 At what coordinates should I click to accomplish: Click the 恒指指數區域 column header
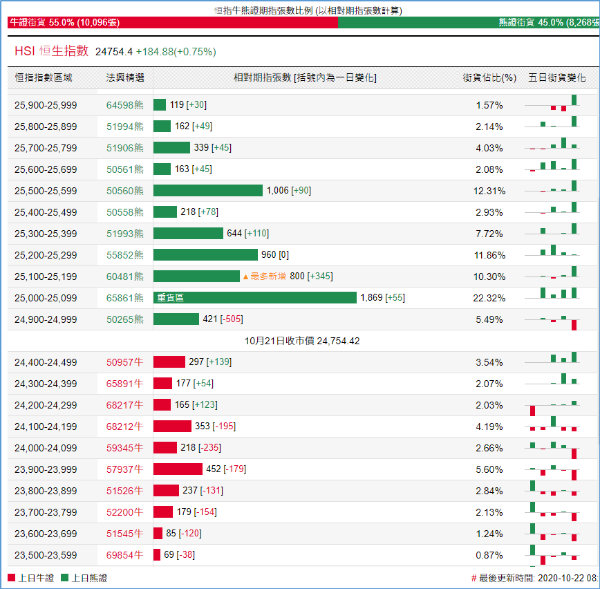(x=43, y=78)
